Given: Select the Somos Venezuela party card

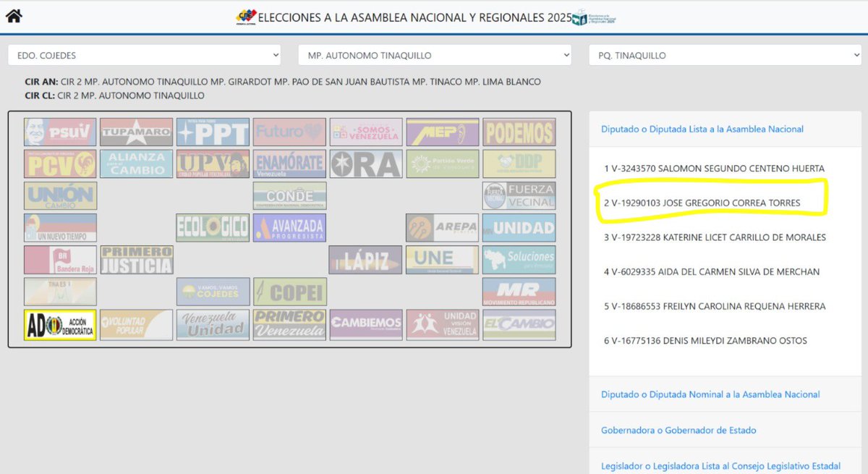Looking at the screenshot, I should [x=366, y=132].
